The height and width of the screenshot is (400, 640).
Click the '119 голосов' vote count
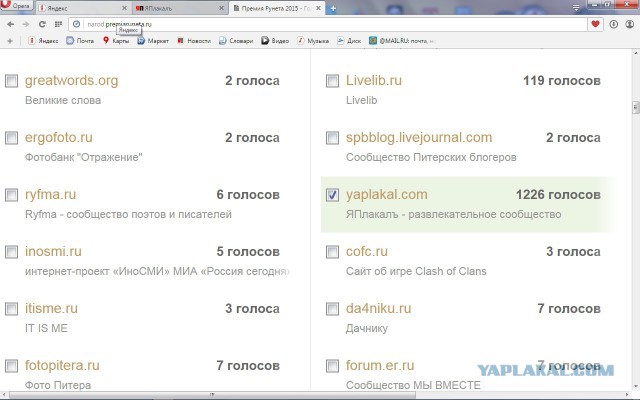click(x=562, y=81)
